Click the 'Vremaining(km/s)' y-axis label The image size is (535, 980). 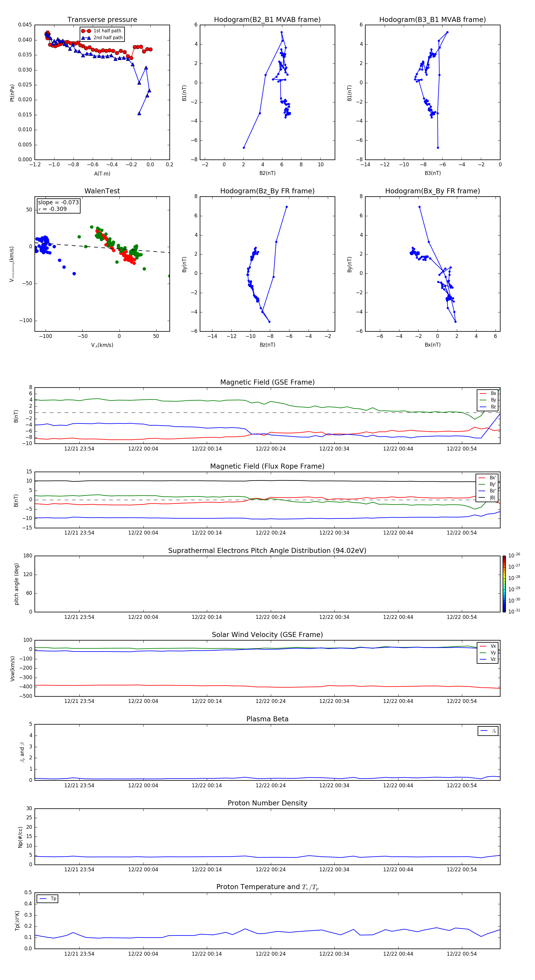pyautogui.click(x=12, y=264)
